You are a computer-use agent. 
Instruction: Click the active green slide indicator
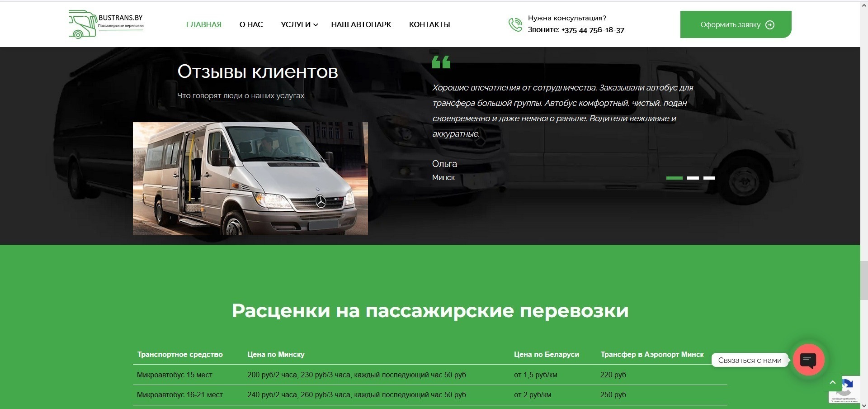pos(674,178)
